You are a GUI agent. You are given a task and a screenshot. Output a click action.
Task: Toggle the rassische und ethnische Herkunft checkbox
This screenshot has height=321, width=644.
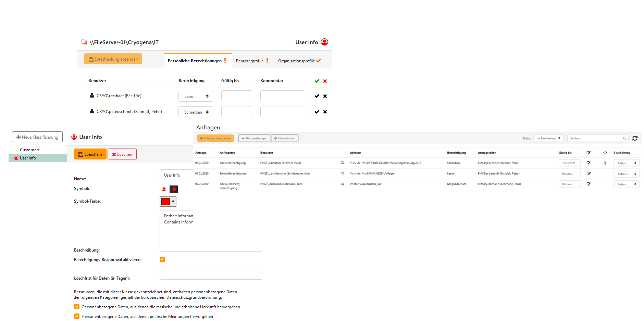click(77, 307)
